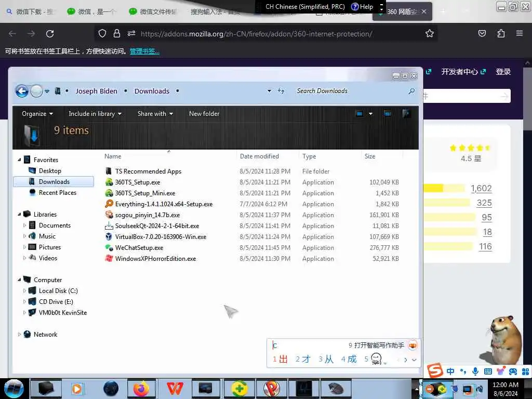Select Joseph Biden in the breadcrumb path
Viewport: 532px width, 399px height.
coord(96,91)
